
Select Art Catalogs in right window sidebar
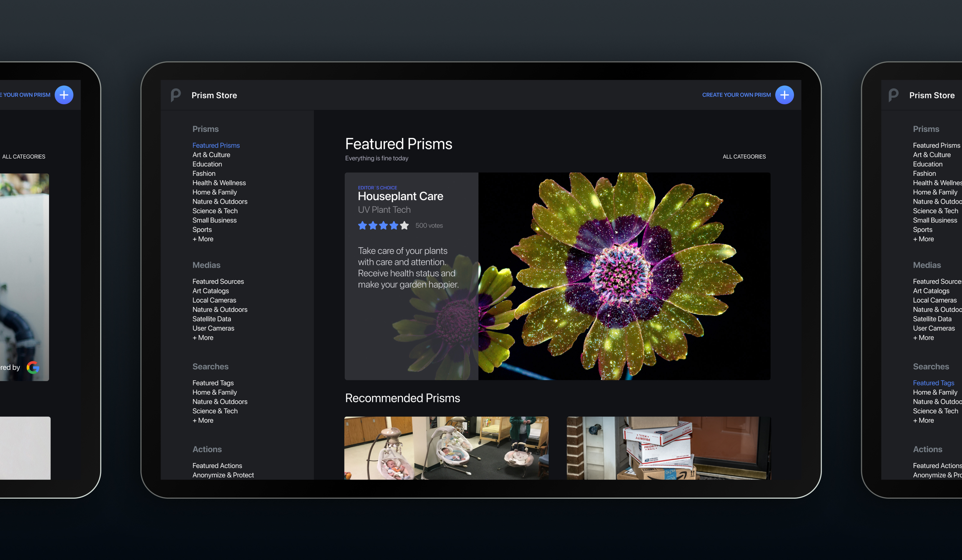931,291
